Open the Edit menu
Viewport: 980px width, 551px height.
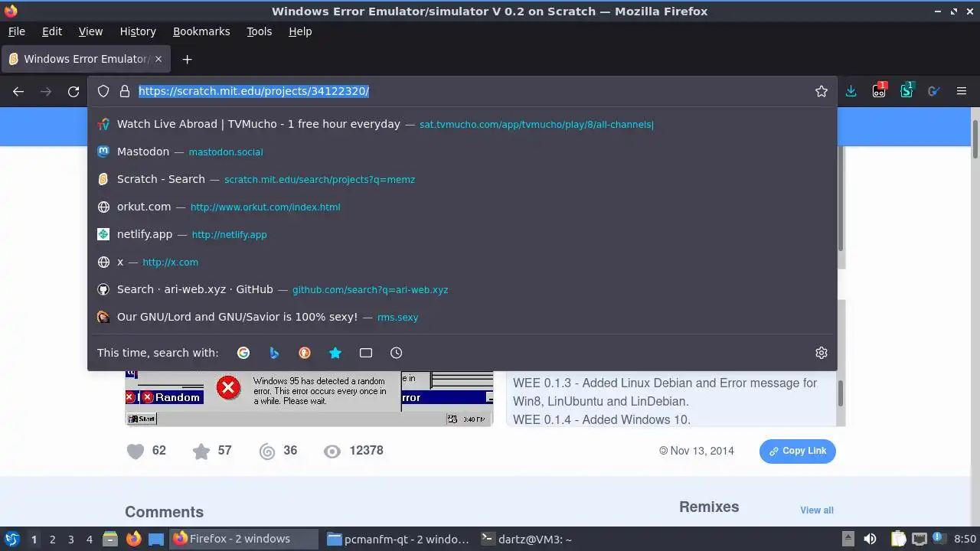(52, 31)
